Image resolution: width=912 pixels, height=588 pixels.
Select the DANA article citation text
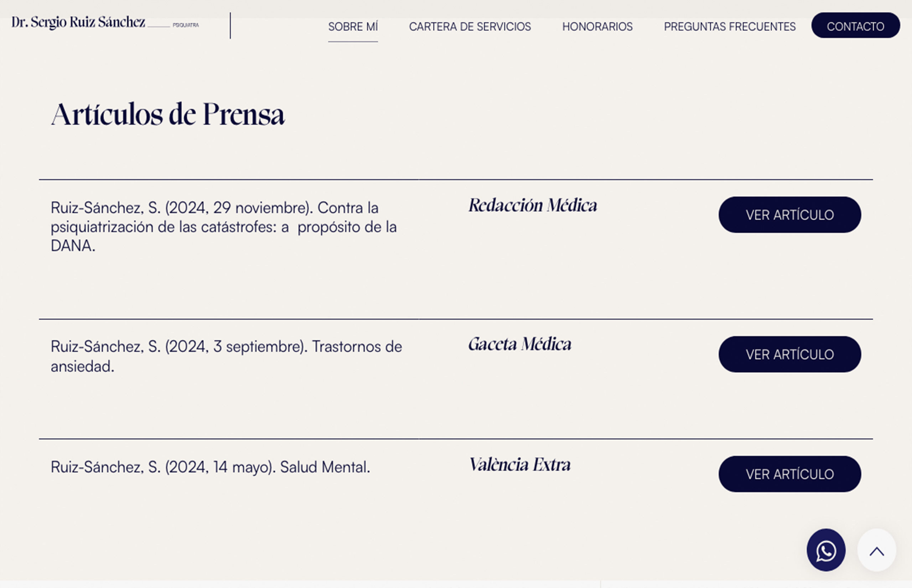coord(223,226)
